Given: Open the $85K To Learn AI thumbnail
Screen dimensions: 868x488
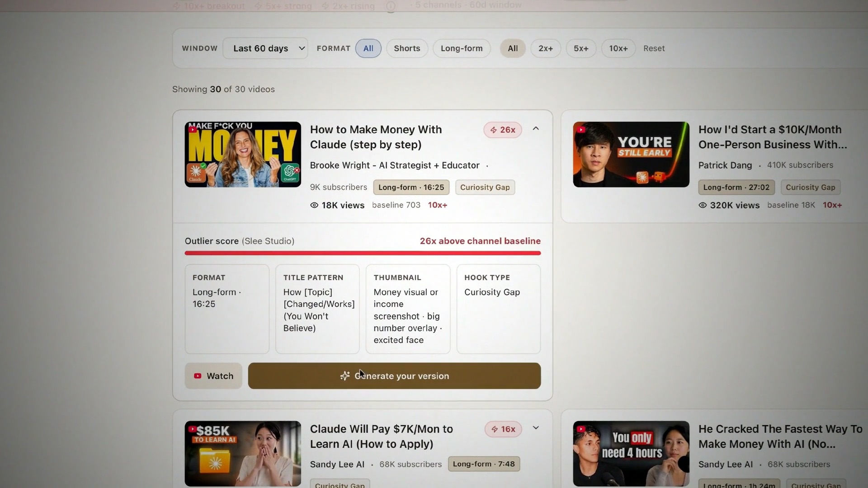Looking at the screenshot, I should 243,454.
